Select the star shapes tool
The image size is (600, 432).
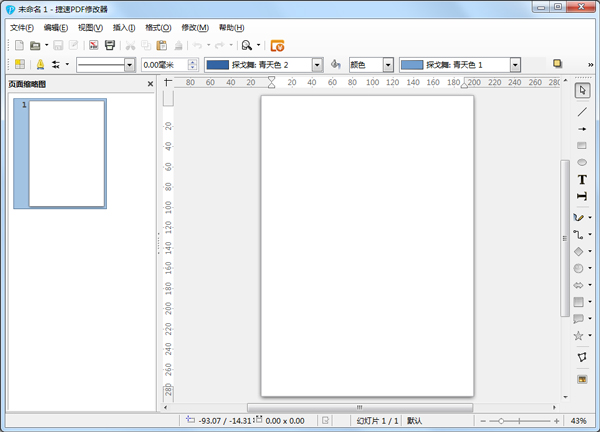(x=579, y=335)
